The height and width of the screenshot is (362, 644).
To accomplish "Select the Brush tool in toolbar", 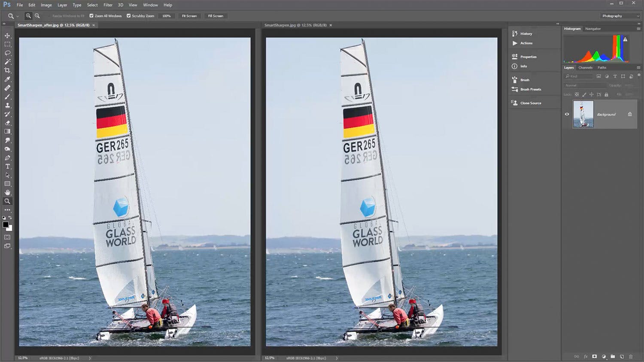I will [7, 97].
